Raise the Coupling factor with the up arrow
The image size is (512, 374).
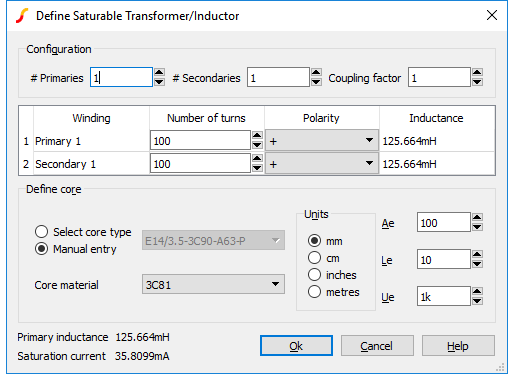click(477, 73)
